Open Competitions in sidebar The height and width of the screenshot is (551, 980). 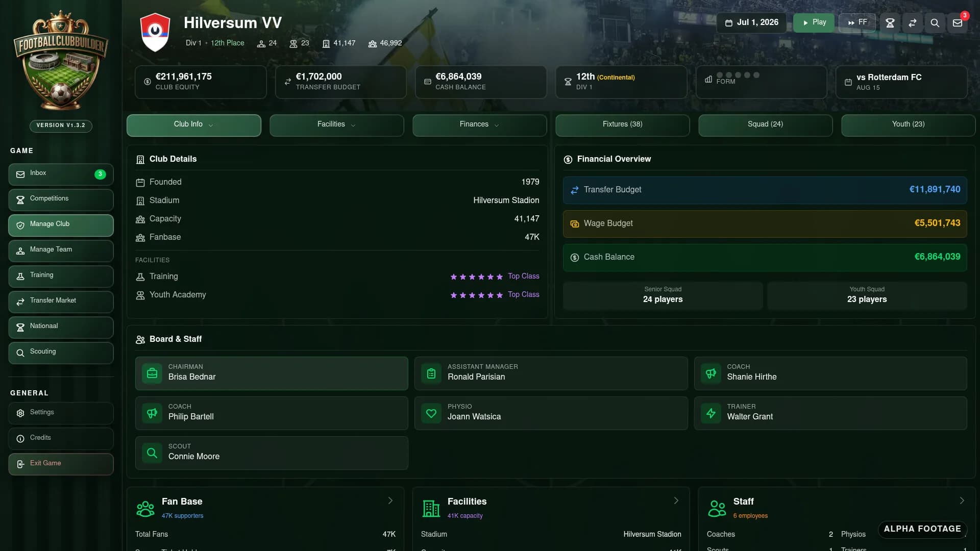pyautogui.click(x=61, y=199)
